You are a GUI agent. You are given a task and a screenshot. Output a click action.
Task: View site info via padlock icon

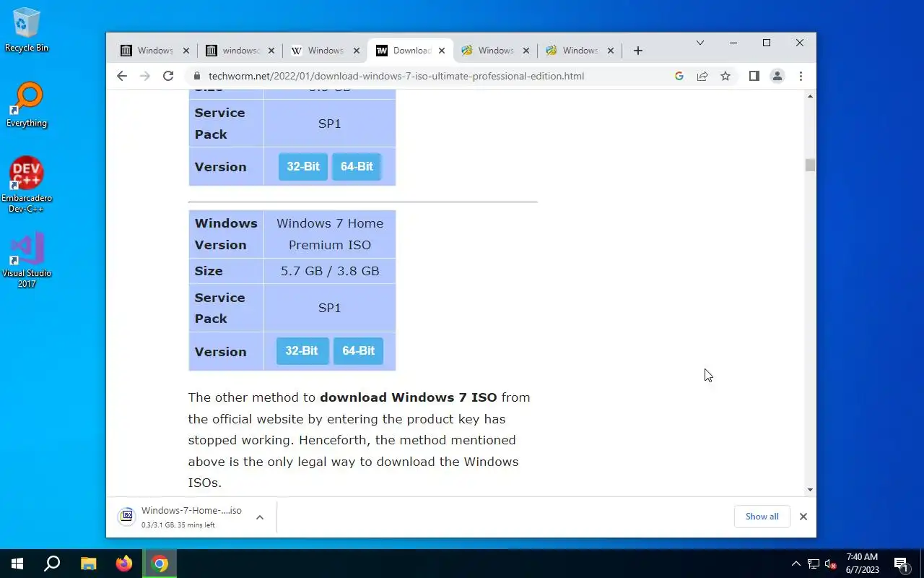click(196, 76)
